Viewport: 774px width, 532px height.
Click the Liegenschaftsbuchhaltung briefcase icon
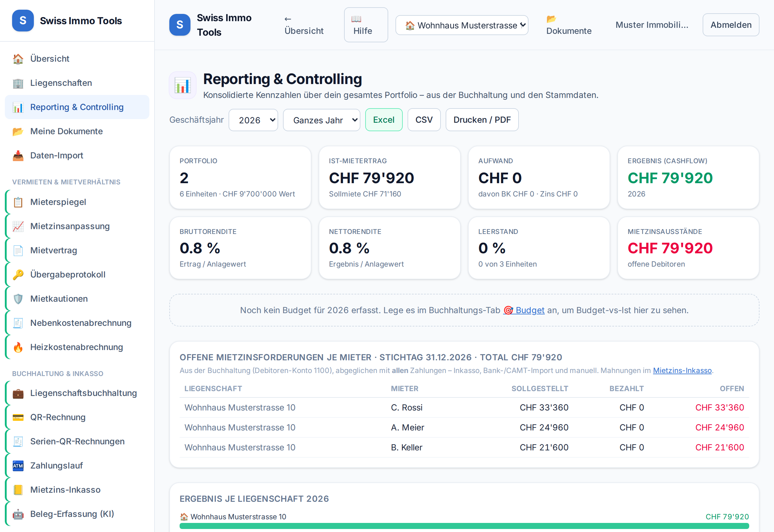(18, 393)
